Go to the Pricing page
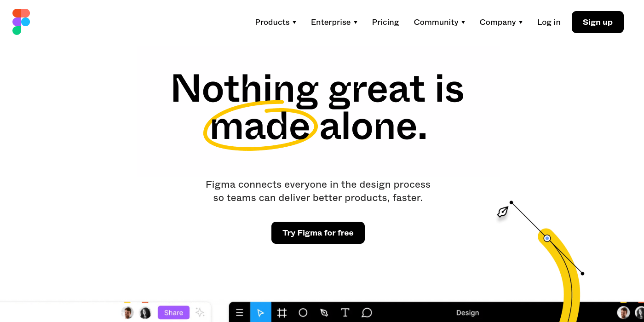 tap(385, 22)
